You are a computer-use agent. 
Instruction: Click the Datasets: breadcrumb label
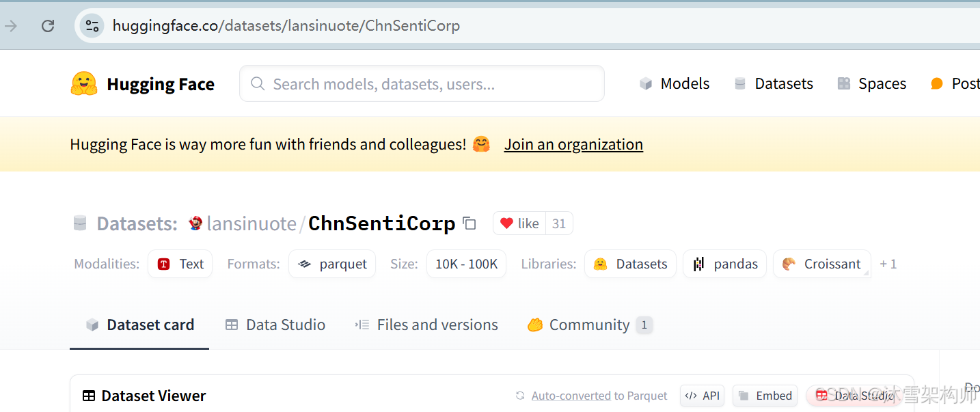(137, 223)
